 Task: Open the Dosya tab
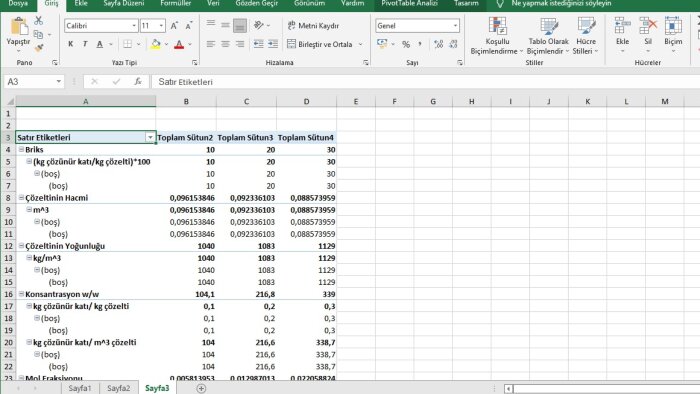(18, 4)
